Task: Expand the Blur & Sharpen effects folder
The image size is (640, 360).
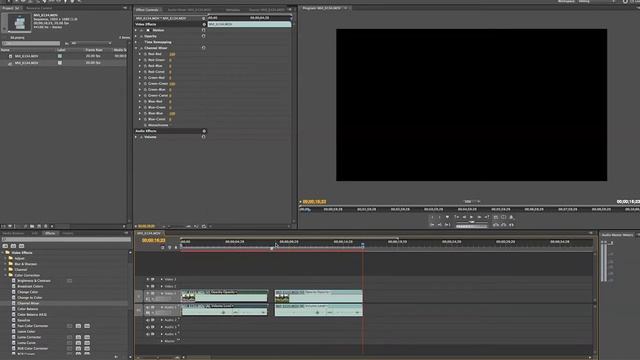Action: (6, 264)
